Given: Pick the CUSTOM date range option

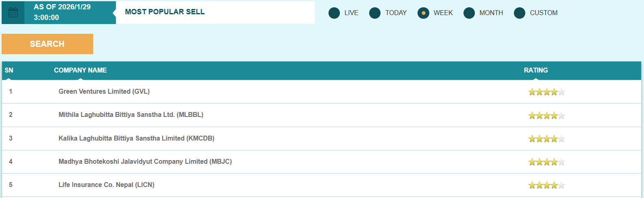Looking at the screenshot, I should (x=520, y=13).
